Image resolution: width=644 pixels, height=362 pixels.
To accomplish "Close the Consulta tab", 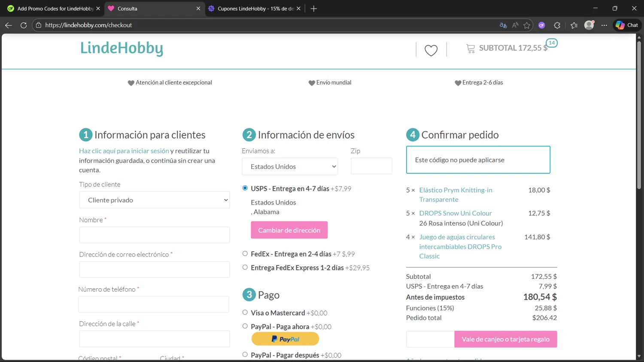I will click(198, 9).
